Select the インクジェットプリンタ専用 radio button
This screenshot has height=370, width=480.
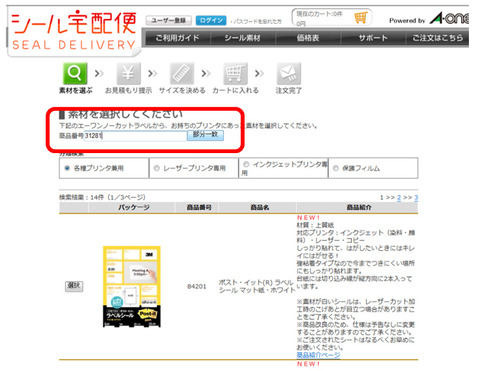pyautogui.click(x=246, y=164)
